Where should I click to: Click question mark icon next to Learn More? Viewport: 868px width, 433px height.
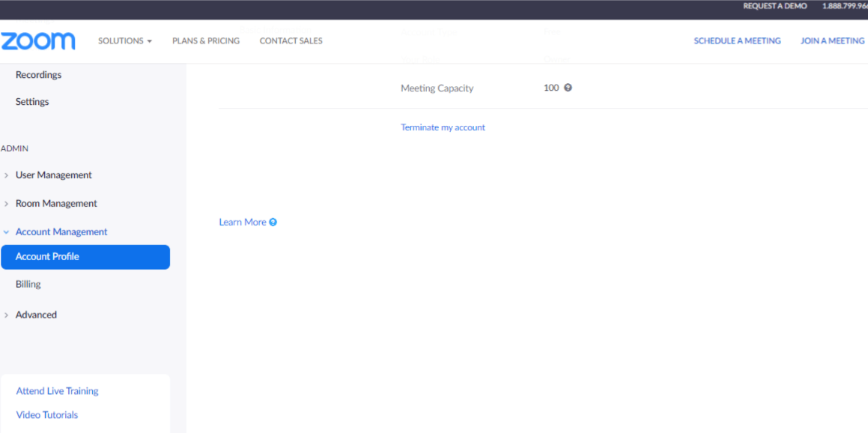tap(273, 222)
